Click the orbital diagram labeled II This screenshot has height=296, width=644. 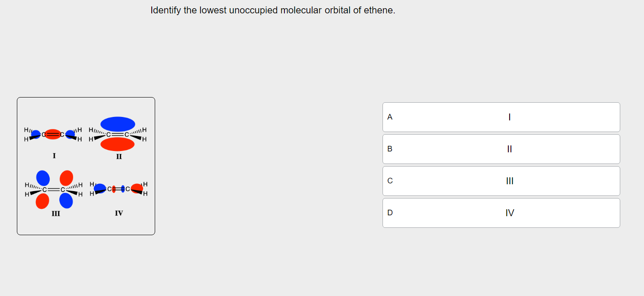tap(118, 135)
